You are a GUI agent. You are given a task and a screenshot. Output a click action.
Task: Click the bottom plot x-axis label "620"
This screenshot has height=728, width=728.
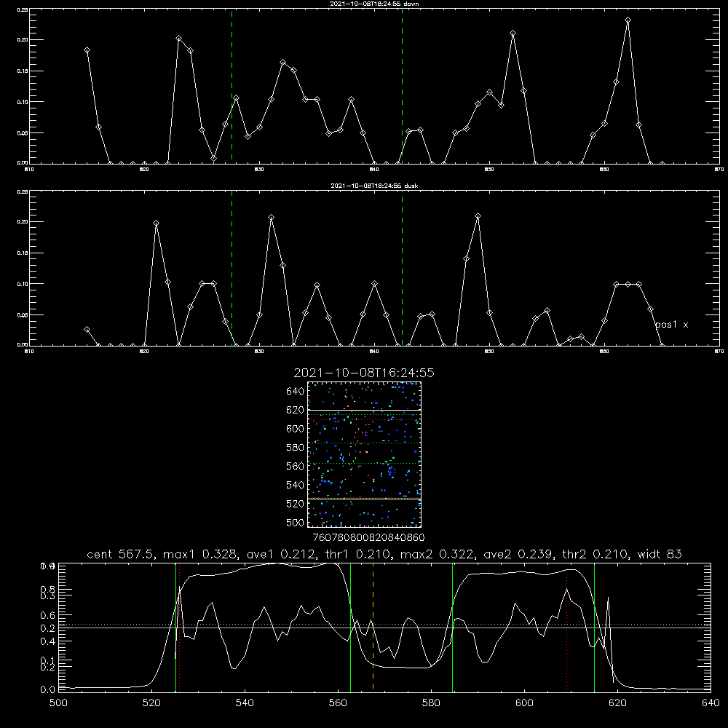[617, 703]
